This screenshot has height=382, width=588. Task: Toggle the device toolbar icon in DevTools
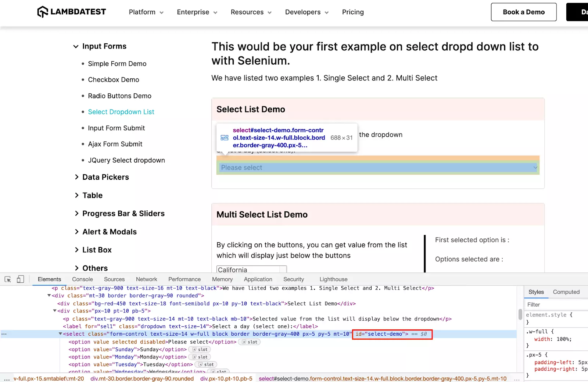tap(21, 279)
